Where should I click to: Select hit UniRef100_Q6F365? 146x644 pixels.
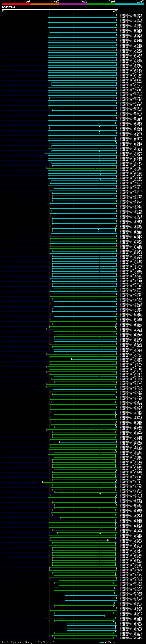pyautogui.click(x=131, y=55)
